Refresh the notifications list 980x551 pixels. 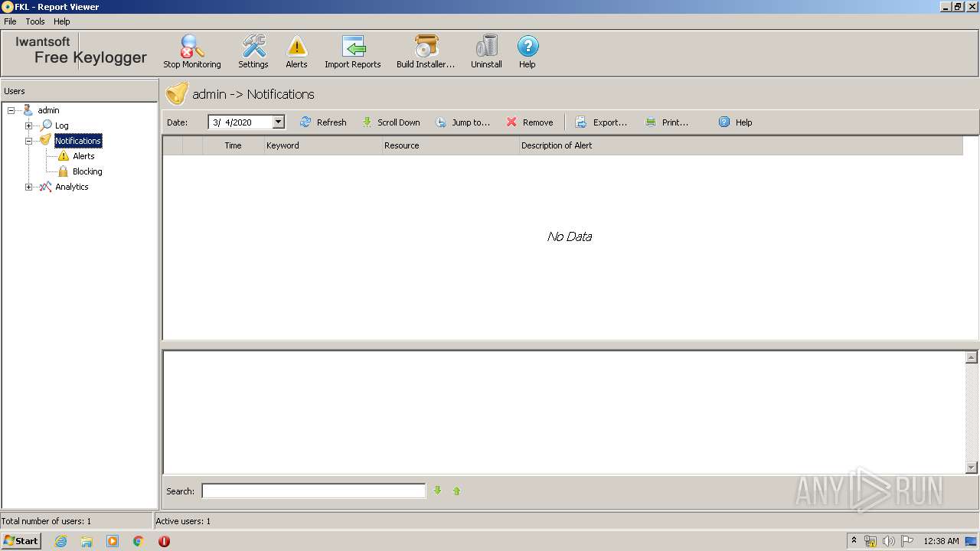click(x=323, y=122)
